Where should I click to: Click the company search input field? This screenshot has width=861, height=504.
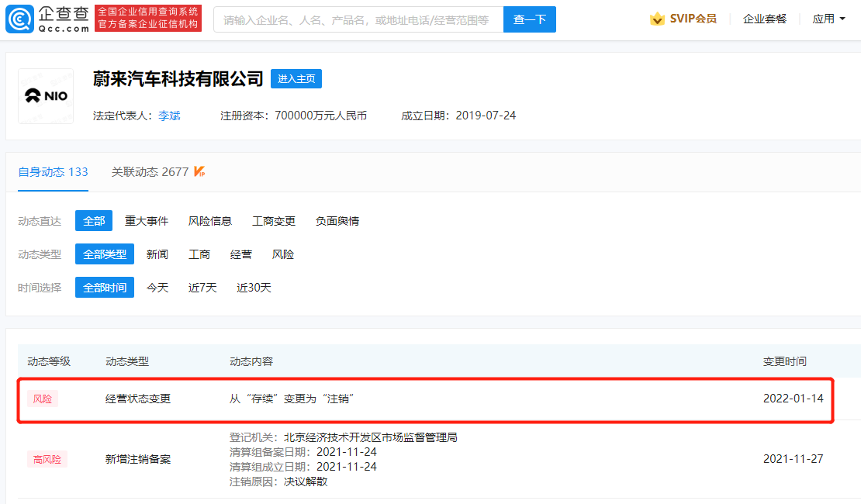[x=357, y=19]
